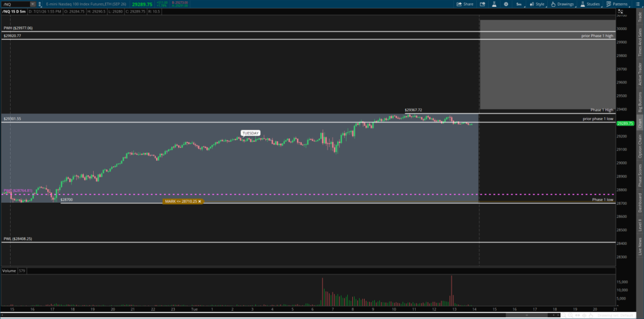Click the $29367.72 high label
Image resolution: width=644 pixels, height=319 pixels.
[413, 110]
